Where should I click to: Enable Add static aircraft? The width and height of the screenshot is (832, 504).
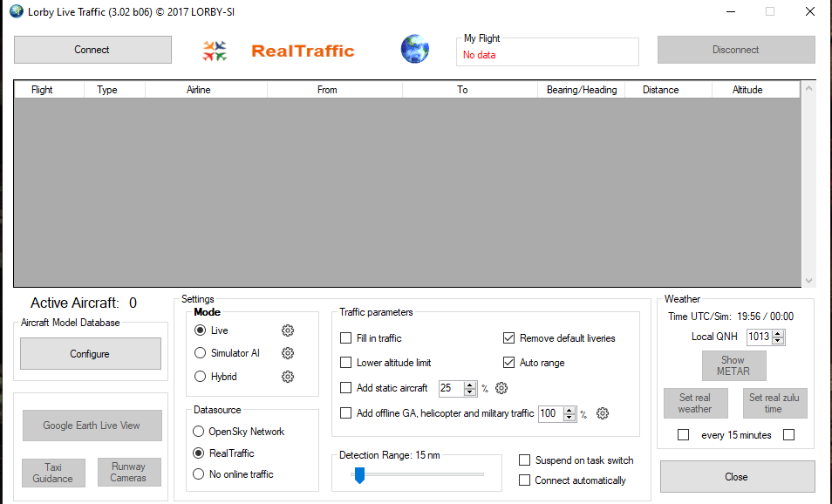click(x=345, y=388)
